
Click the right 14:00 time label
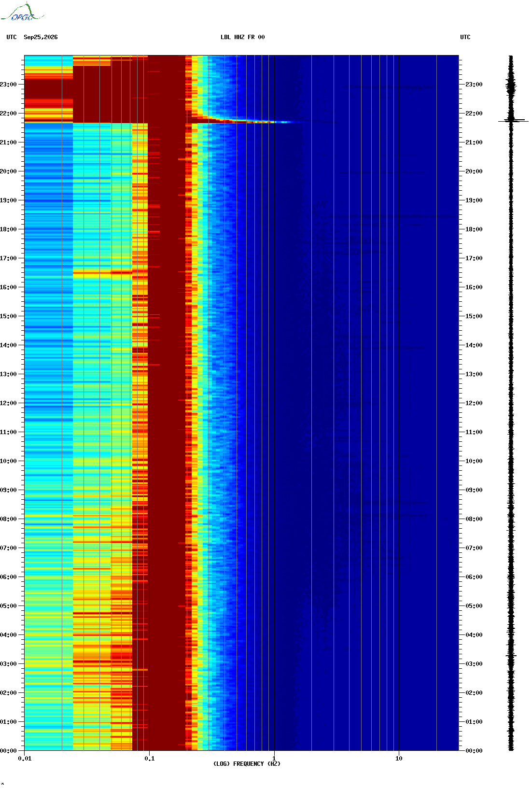(474, 345)
